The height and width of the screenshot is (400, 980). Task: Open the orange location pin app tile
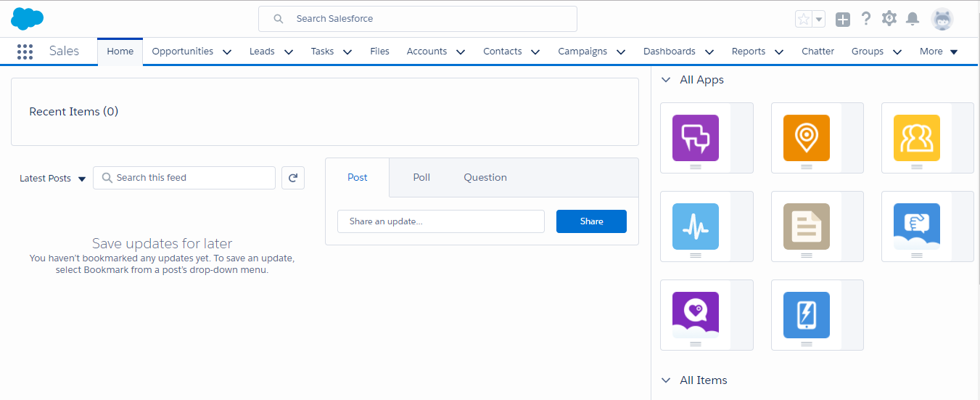click(x=806, y=138)
